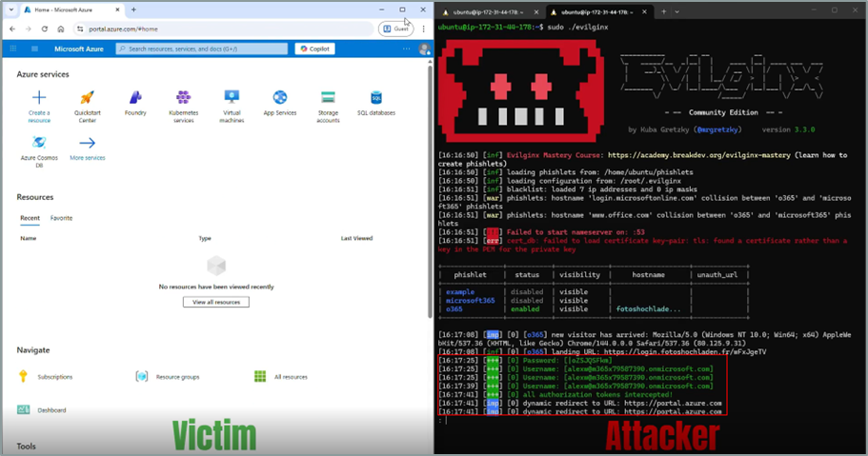Click the landing URL in terminal log
Screen dimensions: 868x456
click(685, 352)
